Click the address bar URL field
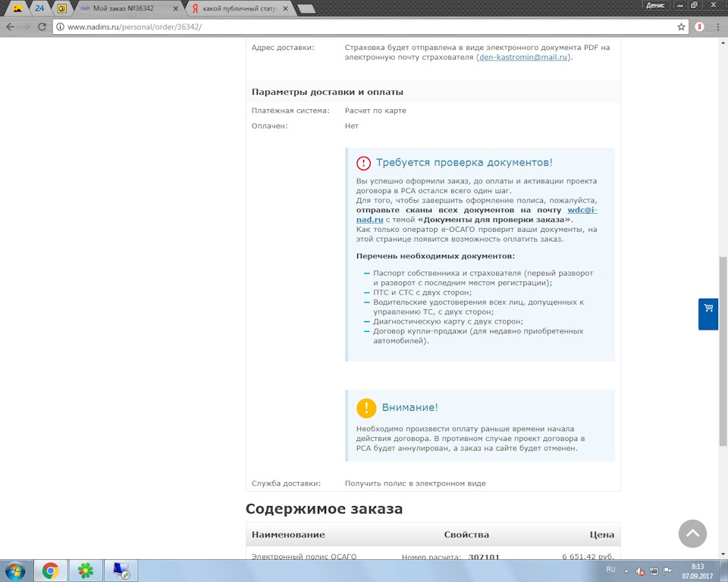This screenshot has width=728, height=582. coord(362,27)
